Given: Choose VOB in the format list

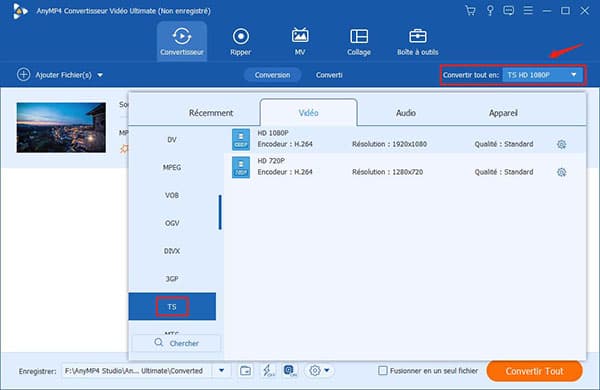Looking at the screenshot, I should (172, 195).
